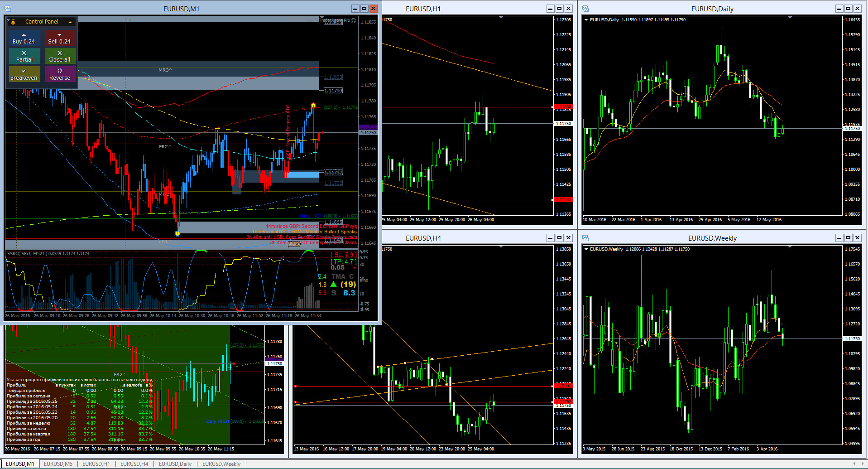Screen dimensions: 868x469
Task: Click the Partial close button
Action: click(x=24, y=56)
